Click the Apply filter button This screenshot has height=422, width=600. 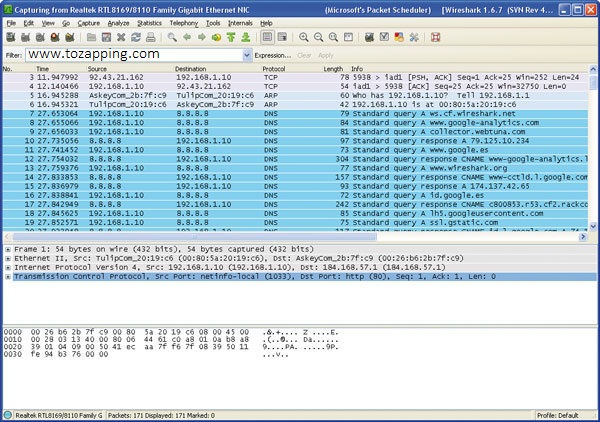tap(326, 55)
